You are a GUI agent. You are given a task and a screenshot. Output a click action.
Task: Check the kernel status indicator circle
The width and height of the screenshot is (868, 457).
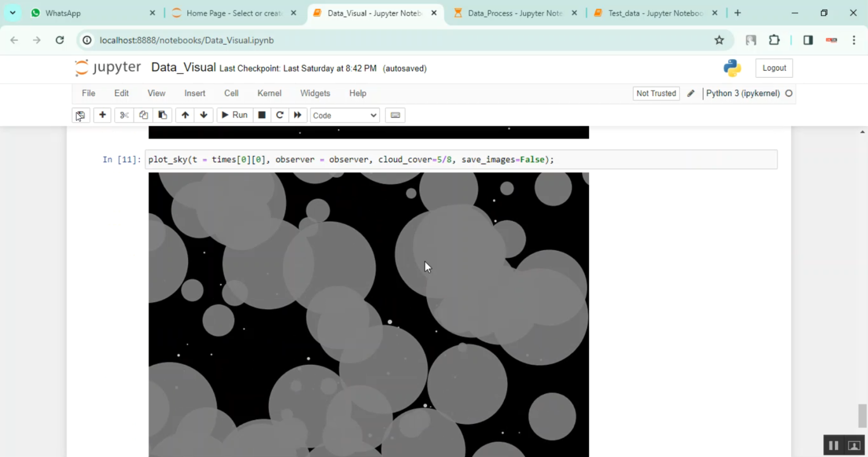coord(789,93)
